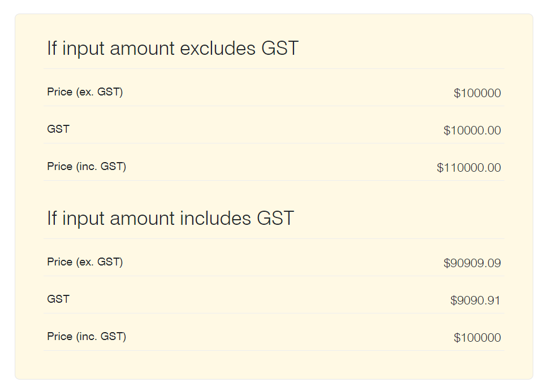The width and height of the screenshot is (548, 392).
Task: Click the "If input amount excludes GST" heading
Action: pyautogui.click(x=172, y=49)
